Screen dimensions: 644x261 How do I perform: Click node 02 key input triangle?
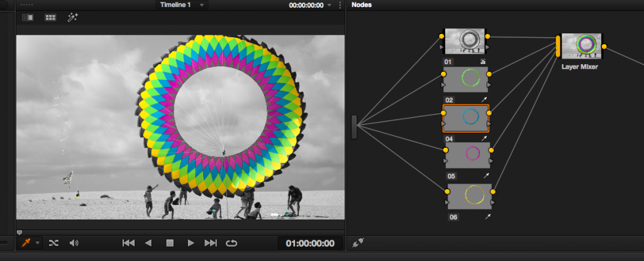[x=443, y=85]
